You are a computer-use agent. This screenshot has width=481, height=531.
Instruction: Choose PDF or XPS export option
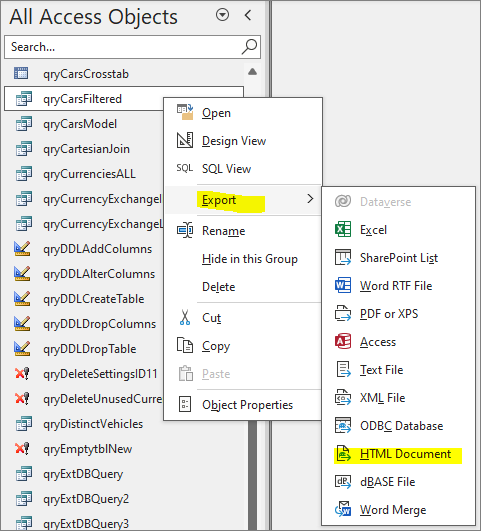[x=398, y=314]
